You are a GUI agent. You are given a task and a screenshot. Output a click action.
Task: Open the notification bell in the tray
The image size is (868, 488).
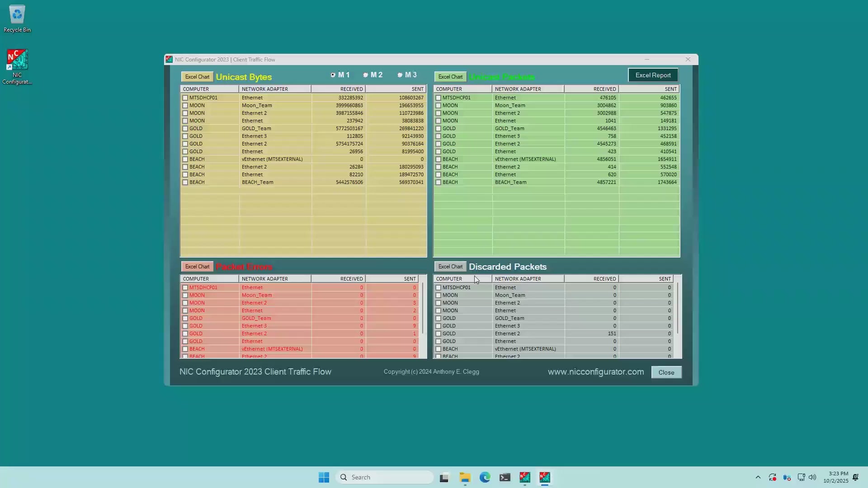pyautogui.click(x=855, y=477)
